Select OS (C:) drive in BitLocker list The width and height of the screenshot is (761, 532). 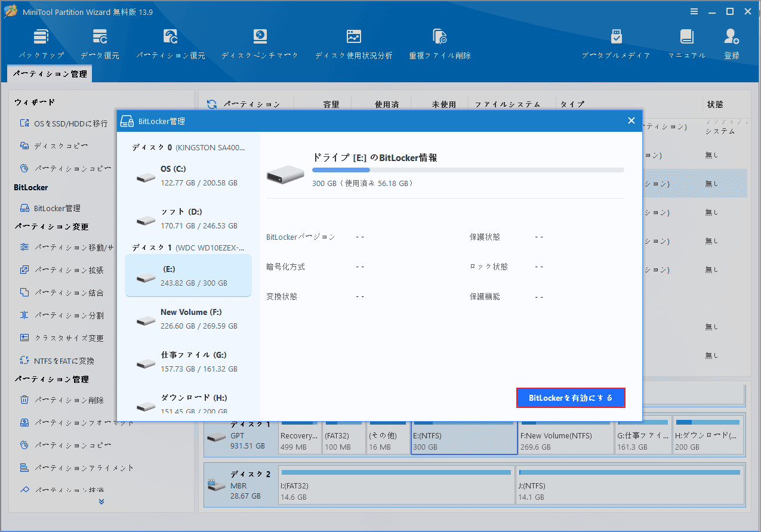pos(189,176)
